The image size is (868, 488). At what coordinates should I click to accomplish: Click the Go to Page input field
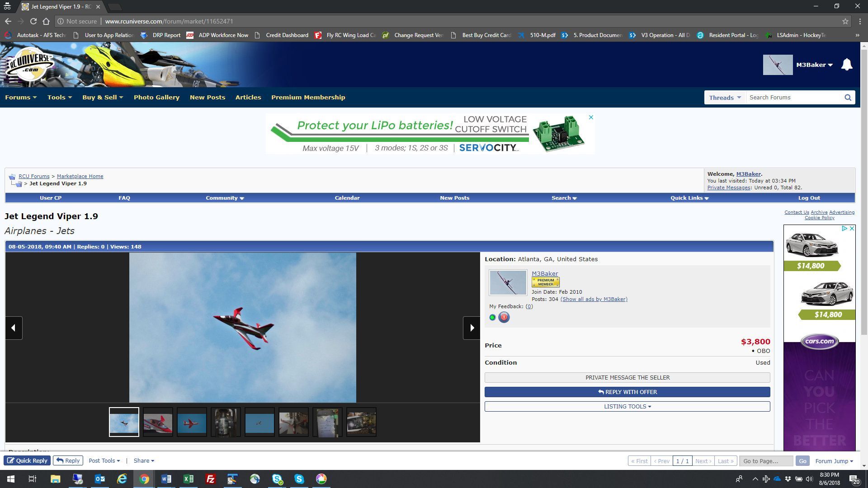click(766, 461)
